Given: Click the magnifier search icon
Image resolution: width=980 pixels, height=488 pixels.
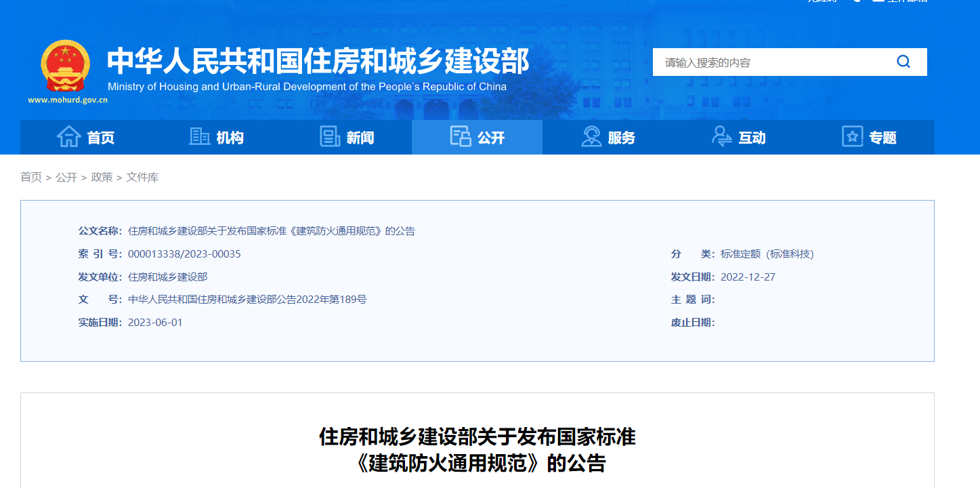Looking at the screenshot, I should coord(903,62).
